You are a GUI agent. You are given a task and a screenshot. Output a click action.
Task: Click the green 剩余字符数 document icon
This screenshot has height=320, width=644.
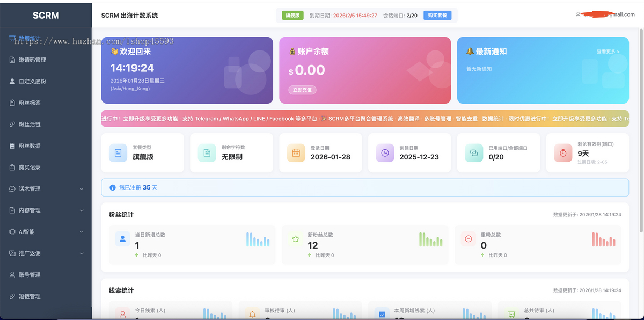click(207, 153)
